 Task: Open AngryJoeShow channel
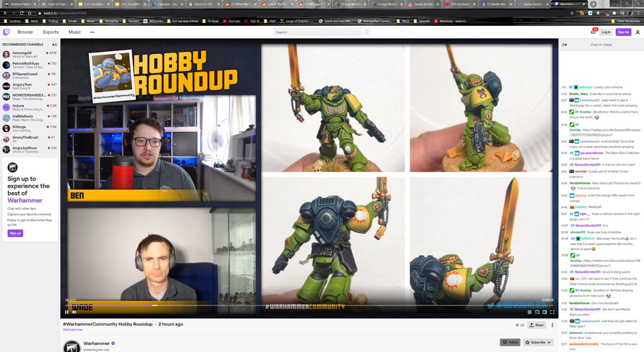(30, 149)
